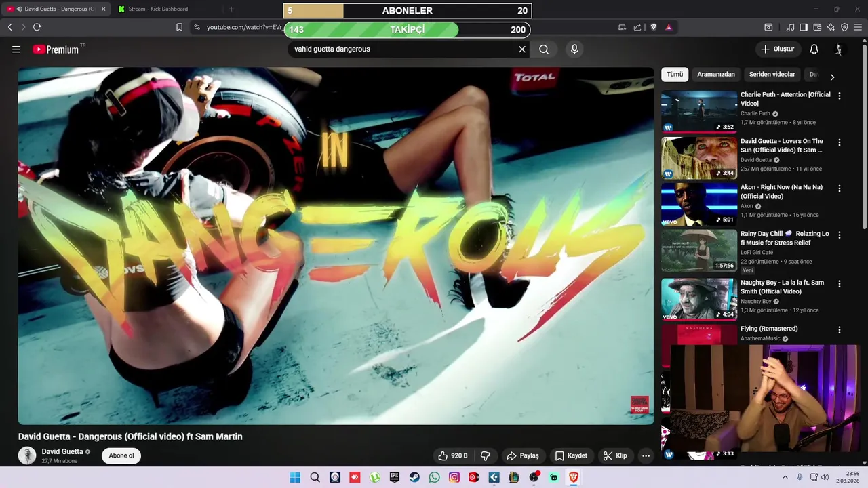Screen dimensions: 868x488
Task: Show more filter chips with right arrow
Action: coord(832,77)
